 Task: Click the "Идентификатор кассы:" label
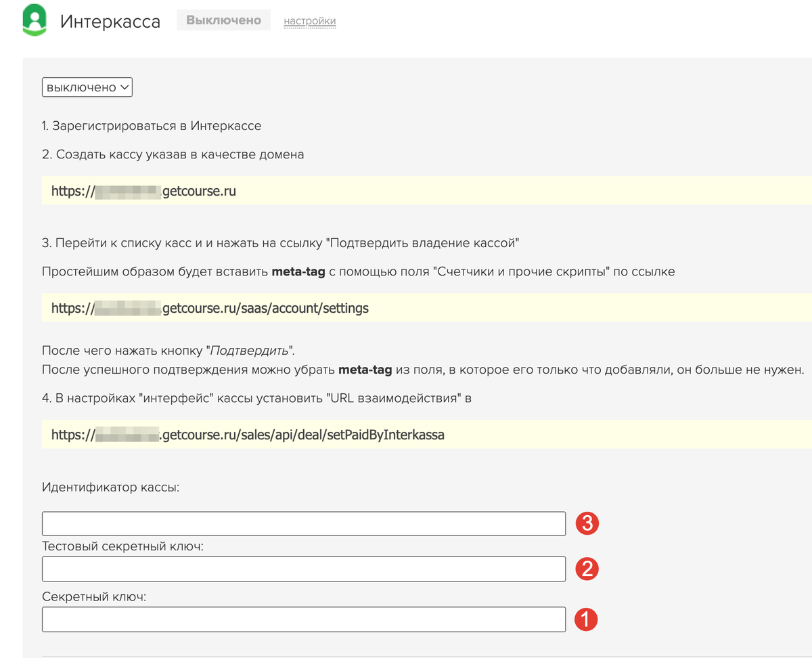click(111, 487)
